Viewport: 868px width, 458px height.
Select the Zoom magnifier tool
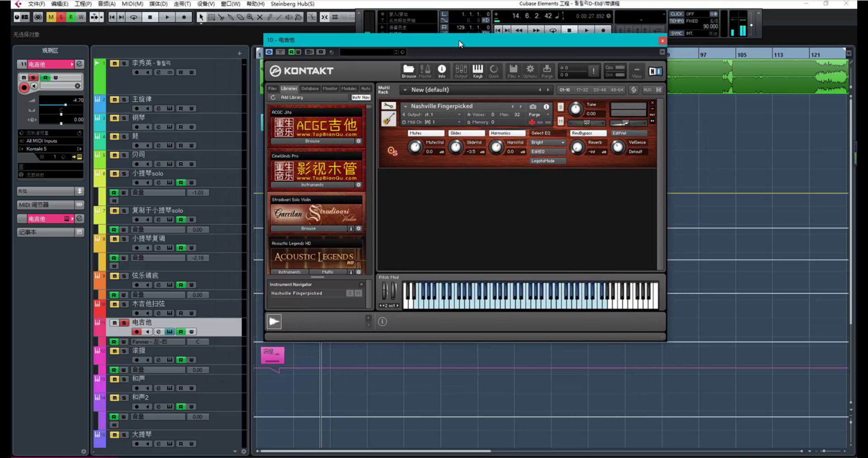(x=250, y=17)
